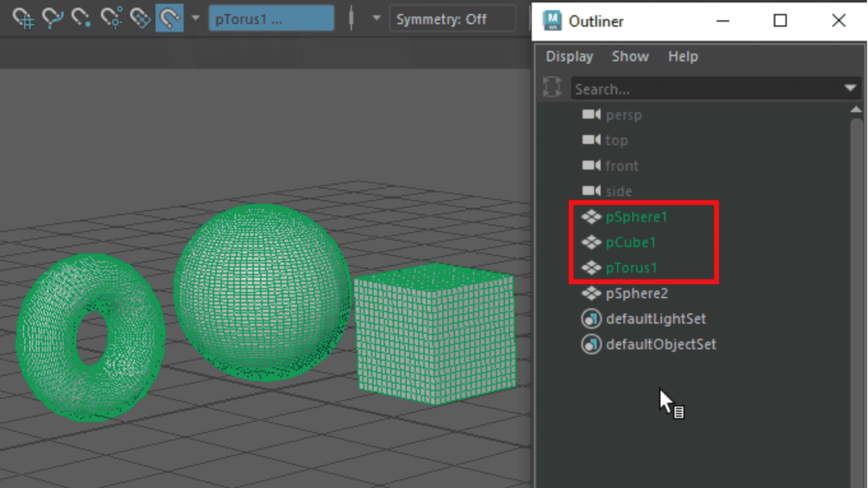Click the Outliner Search field
The image size is (868, 488).
tap(705, 89)
